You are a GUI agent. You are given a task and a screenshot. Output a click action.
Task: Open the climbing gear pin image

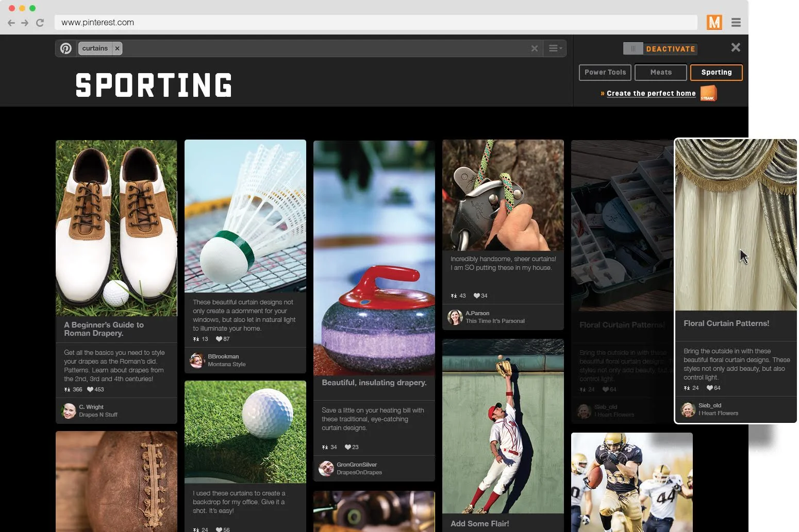[503, 195]
